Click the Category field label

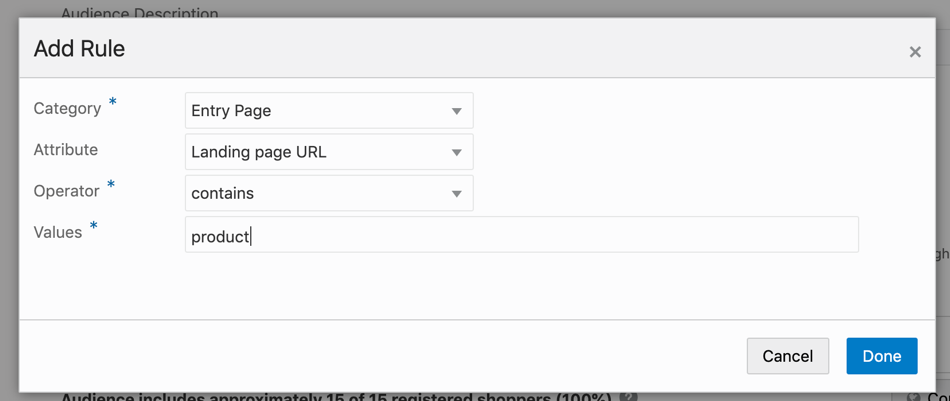[x=67, y=108]
